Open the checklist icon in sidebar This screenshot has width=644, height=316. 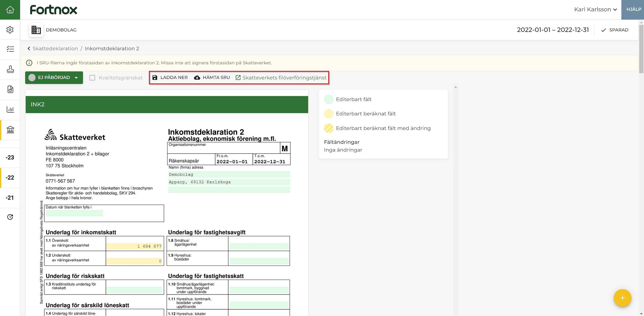point(10,49)
